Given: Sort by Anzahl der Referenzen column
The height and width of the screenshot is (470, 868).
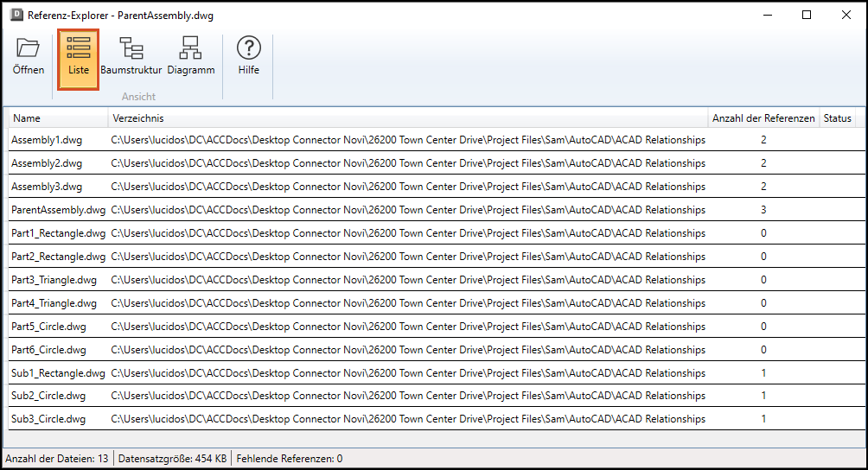Looking at the screenshot, I should 763,117.
